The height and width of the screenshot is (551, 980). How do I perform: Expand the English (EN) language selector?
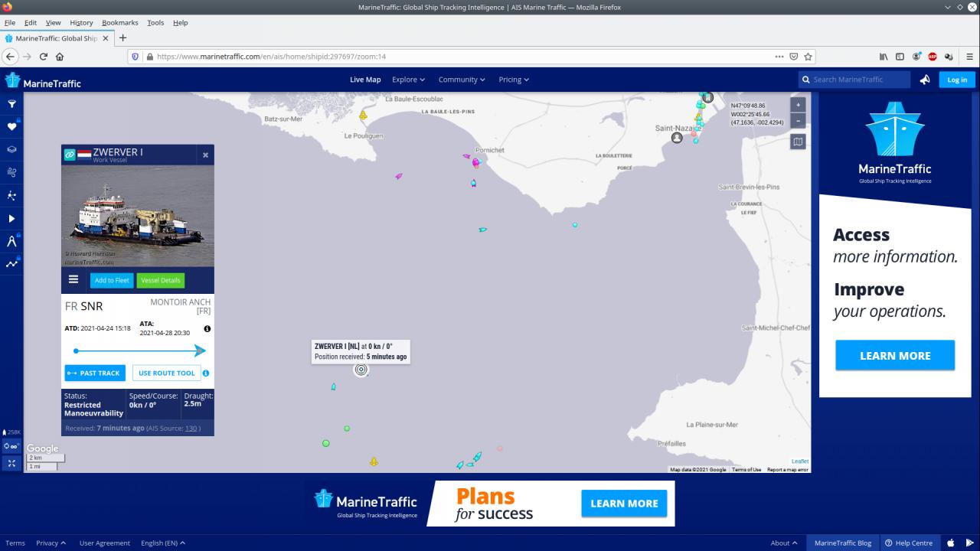[163, 543]
